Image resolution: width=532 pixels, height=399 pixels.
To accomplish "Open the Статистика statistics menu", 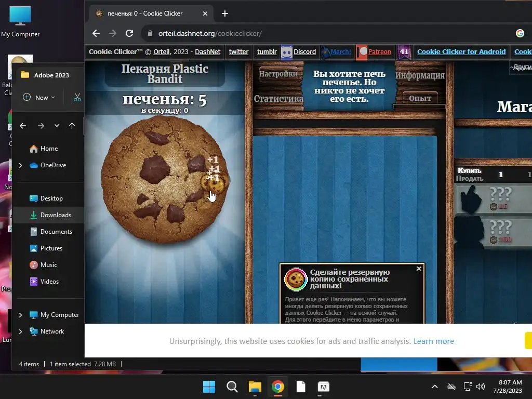I will point(278,98).
